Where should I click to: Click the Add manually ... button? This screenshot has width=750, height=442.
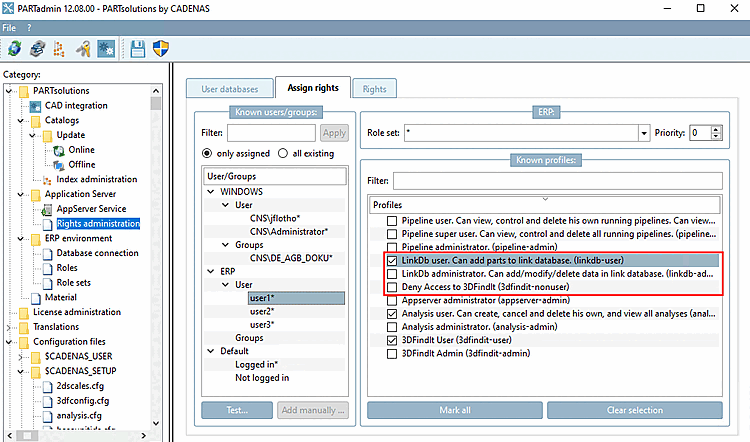click(x=313, y=410)
